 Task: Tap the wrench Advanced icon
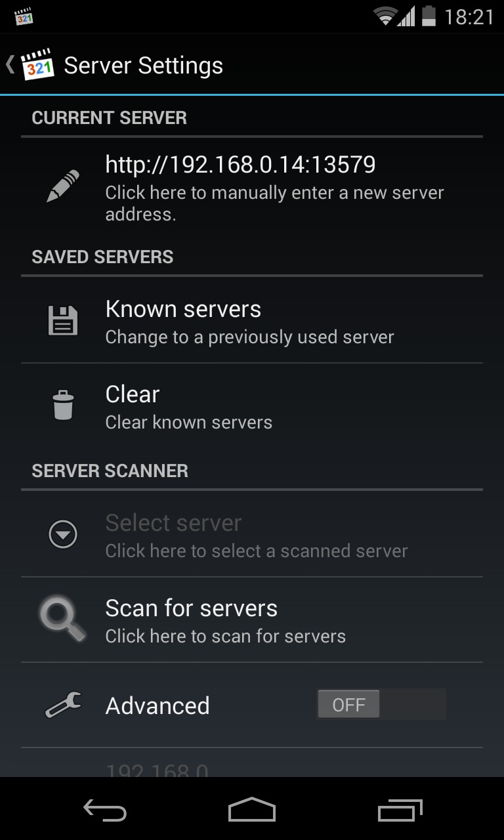[63, 705]
